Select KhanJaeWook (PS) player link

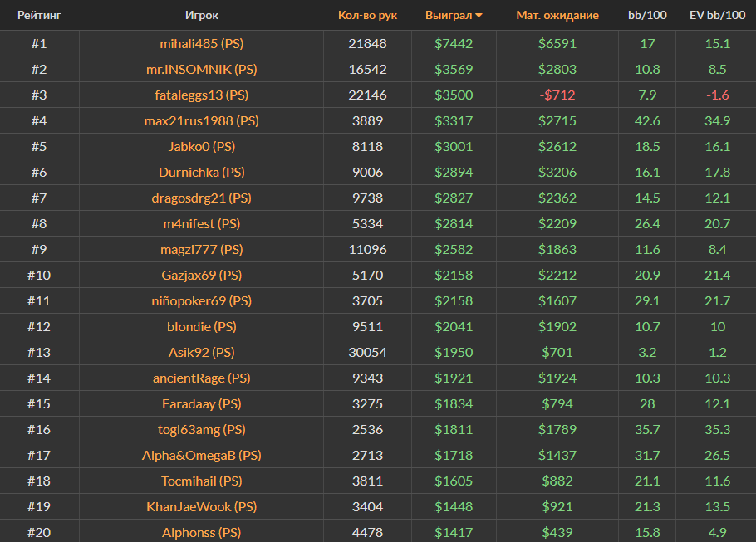pyautogui.click(x=201, y=506)
